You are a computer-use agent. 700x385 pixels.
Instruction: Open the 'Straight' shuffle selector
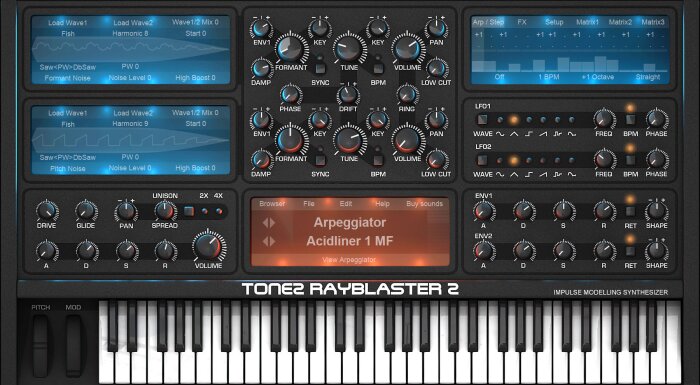tap(648, 77)
